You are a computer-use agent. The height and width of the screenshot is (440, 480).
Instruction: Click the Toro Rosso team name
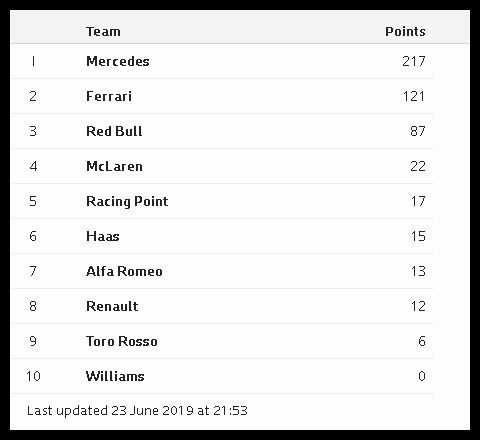(122, 341)
